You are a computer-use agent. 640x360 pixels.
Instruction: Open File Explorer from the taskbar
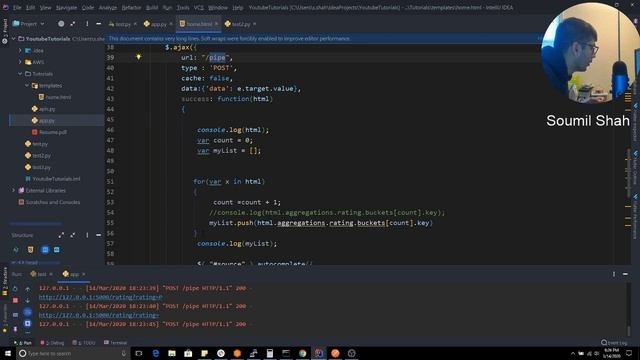pos(172,353)
